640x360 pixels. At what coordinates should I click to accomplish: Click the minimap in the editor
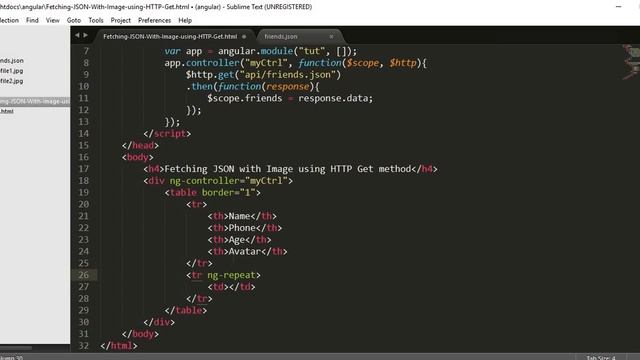point(631,62)
